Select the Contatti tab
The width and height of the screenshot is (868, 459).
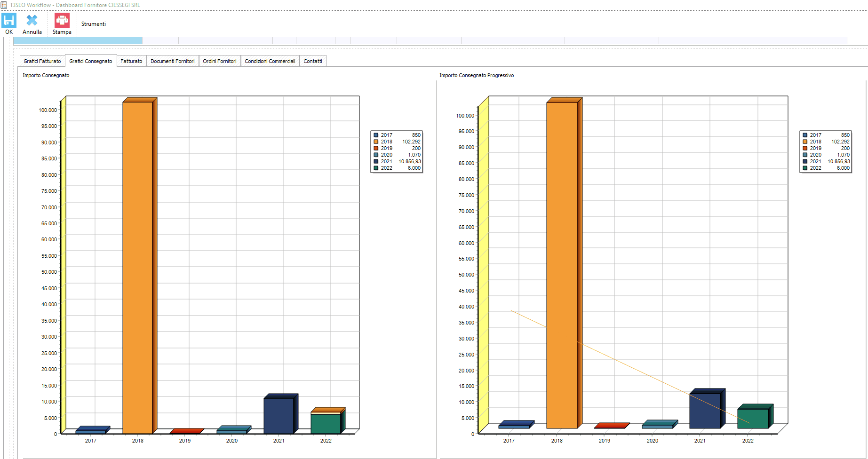[x=313, y=61]
